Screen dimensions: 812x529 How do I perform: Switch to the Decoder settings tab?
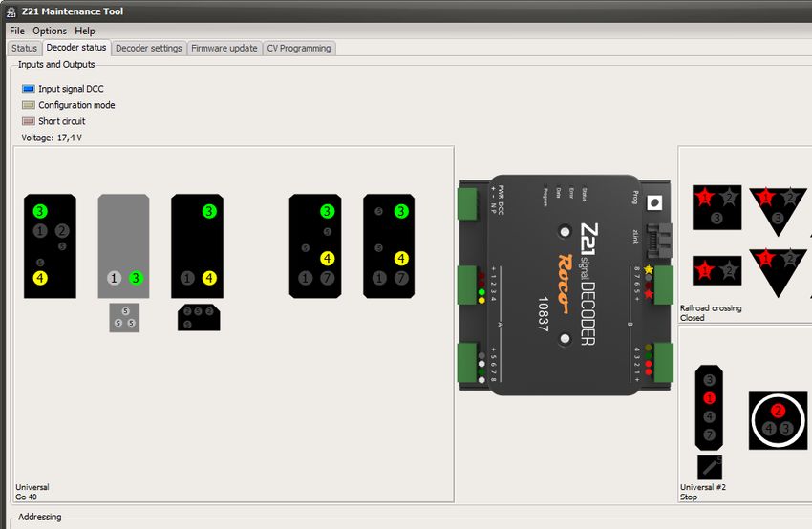pyautogui.click(x=149, y=48)
